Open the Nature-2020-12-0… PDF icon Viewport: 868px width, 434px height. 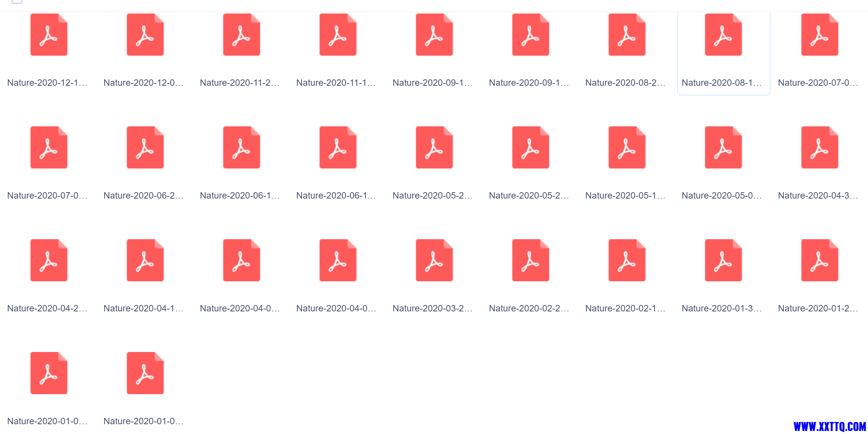point(145,35)
